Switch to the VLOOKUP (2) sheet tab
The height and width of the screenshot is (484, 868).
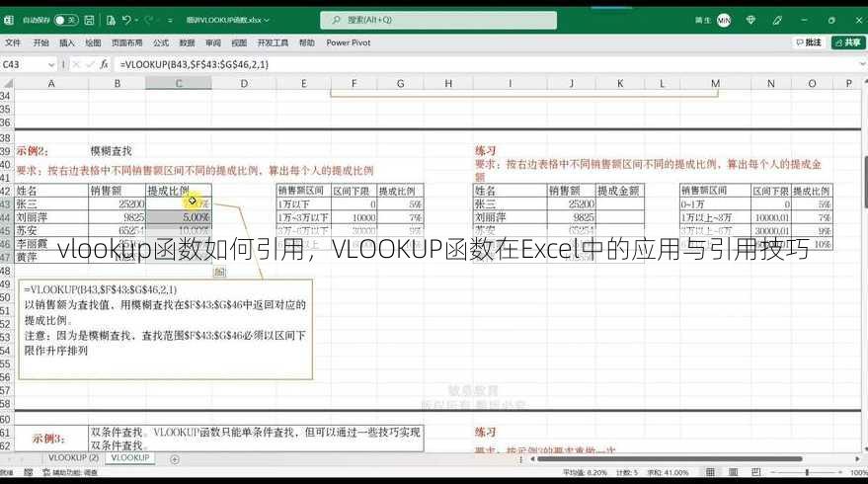pyautogui.click(x=73, y=458)
